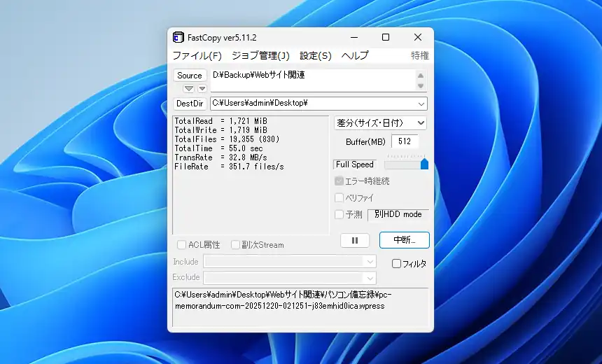The height and width of the screenshot is (364, 602).
Task: Click the TotalTime = 55.0 sec line
Action: tap(218, 148)
